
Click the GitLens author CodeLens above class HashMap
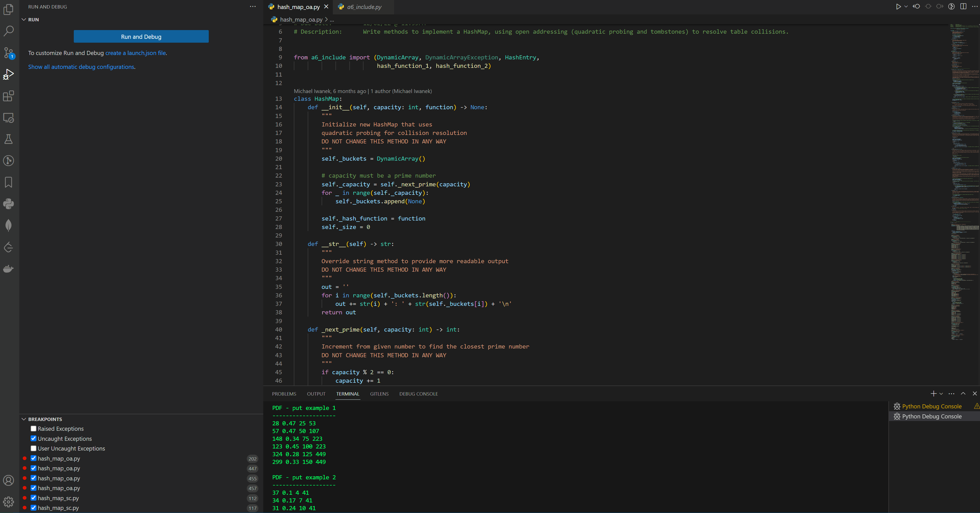362,91
